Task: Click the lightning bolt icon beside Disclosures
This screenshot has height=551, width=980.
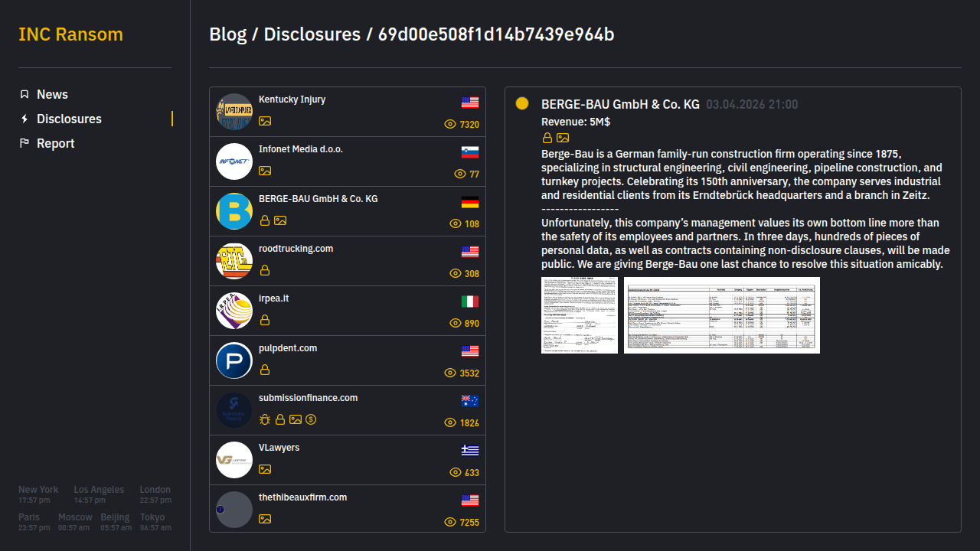Action: pos(24,119)
